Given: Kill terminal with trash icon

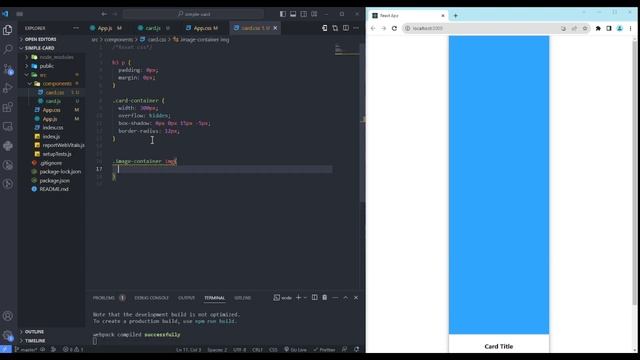Looking at the screenshot, I should (x=324, y=298).
